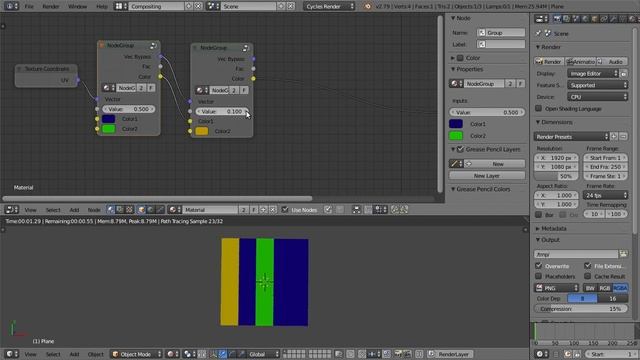
Task: Click the resolution 50% percentage slider
Action: pyautogui.click(x=556, y=176)
